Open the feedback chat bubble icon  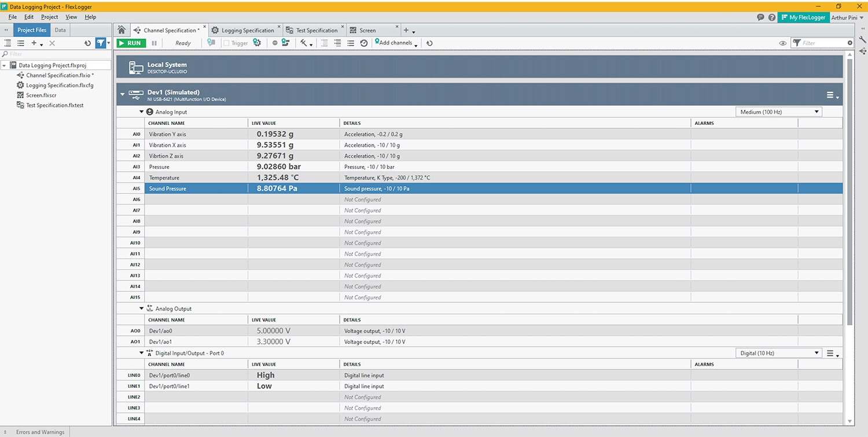760,17
